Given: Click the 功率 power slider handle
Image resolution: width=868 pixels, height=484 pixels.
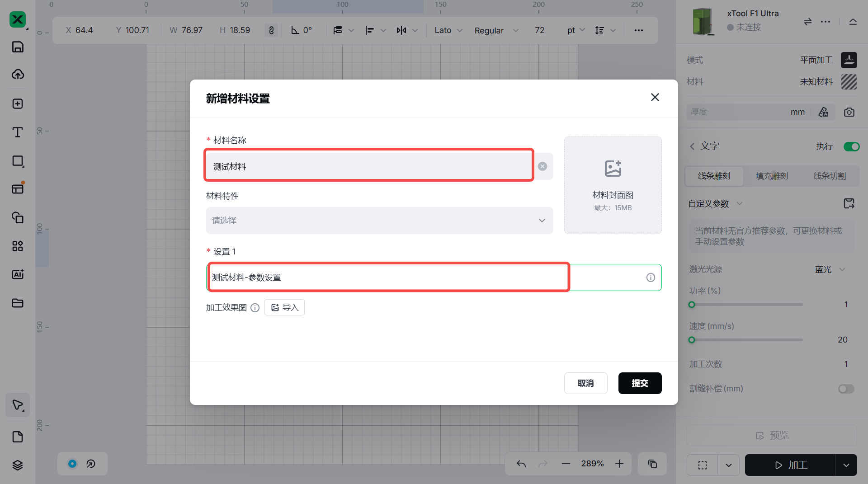Looking at the screenshot, I should click(692, 305).
